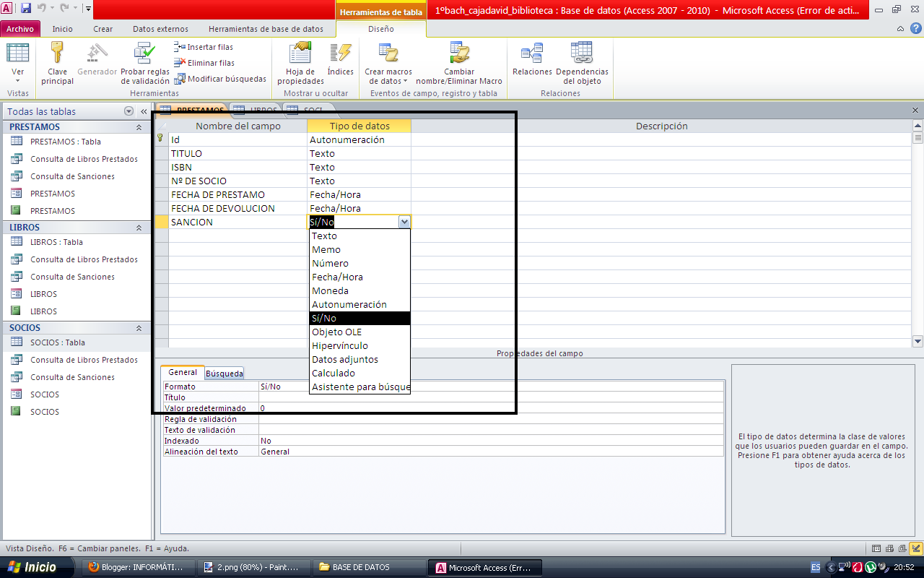The height and width of the screenshot is (578, 924).
Task: Open the Crear ribbon tab
Action: 103,28
